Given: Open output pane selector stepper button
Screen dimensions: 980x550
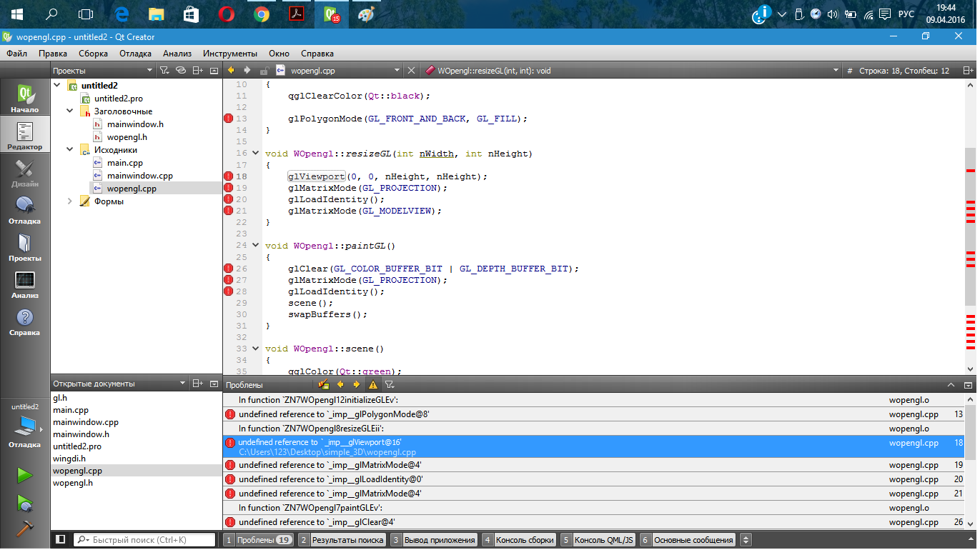Looking at the screenshot, I should tap(746, 540).
